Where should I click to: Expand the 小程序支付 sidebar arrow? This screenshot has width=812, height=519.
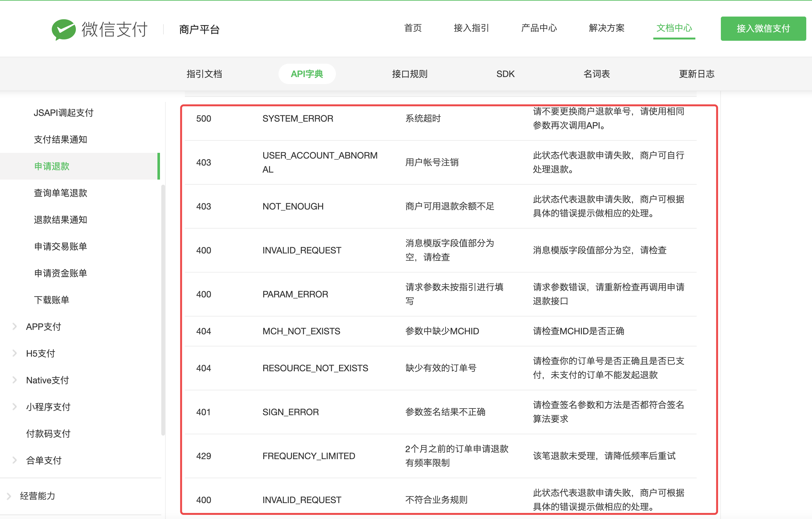[15, 407]
